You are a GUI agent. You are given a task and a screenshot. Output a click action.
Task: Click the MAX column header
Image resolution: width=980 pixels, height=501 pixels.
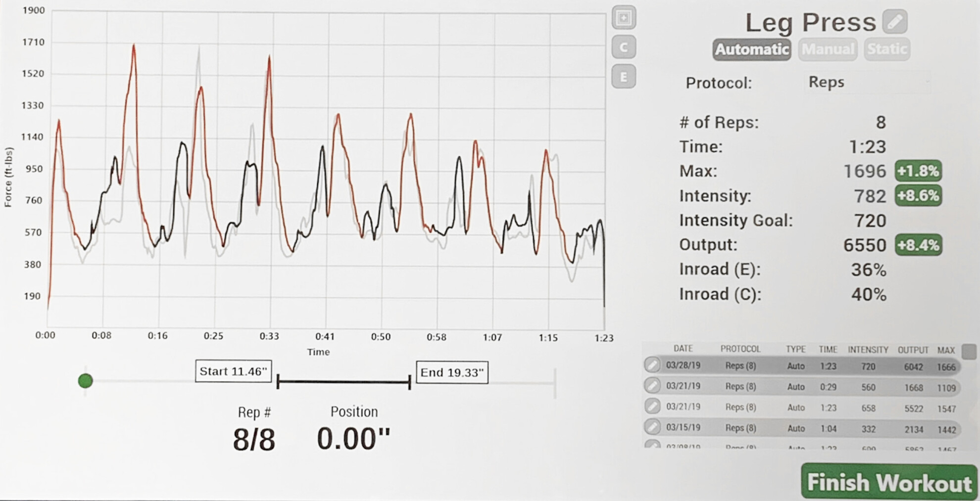pyautogui.click(x=946, y=350)
